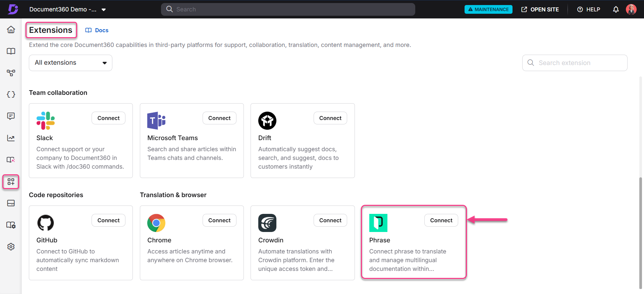Open the Documentation book icon in the sidebar

[11, 51]
